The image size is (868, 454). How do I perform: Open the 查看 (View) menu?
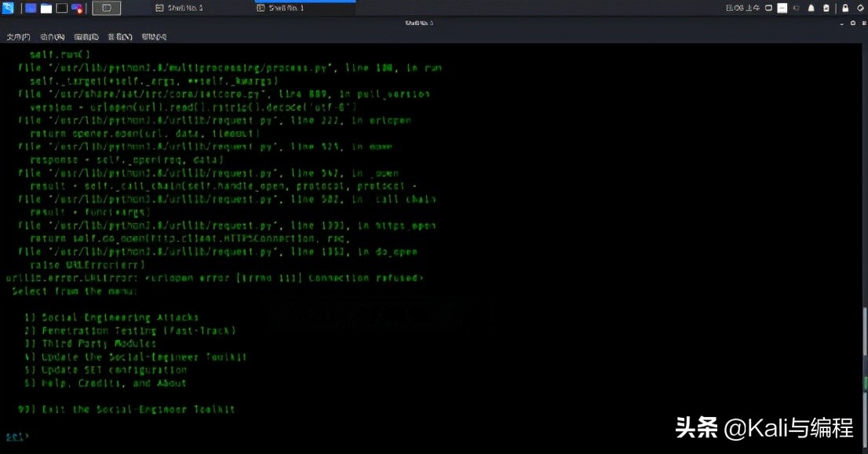pyautogui.click(x=120, y=37)
